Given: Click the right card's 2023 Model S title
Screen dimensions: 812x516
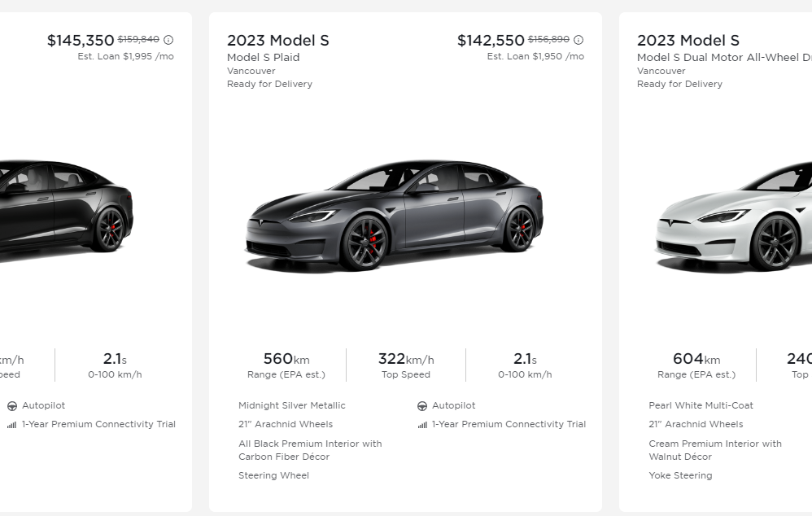Looking at the screenshot, I should tap(688, 41).
